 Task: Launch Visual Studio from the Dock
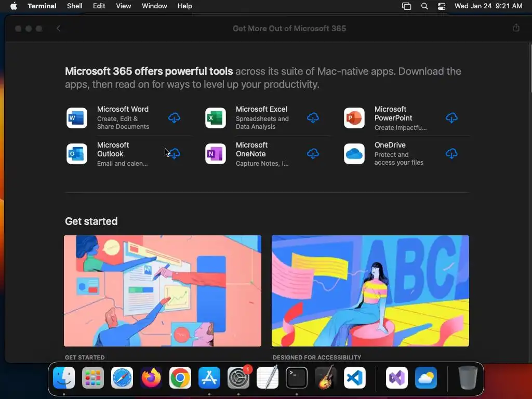[396, 378]
